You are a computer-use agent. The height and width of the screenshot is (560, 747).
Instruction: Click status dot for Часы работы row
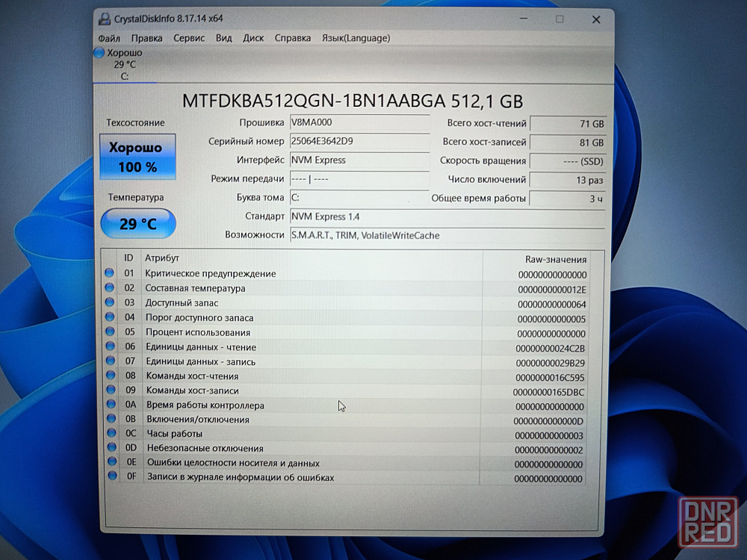point(111,434)
